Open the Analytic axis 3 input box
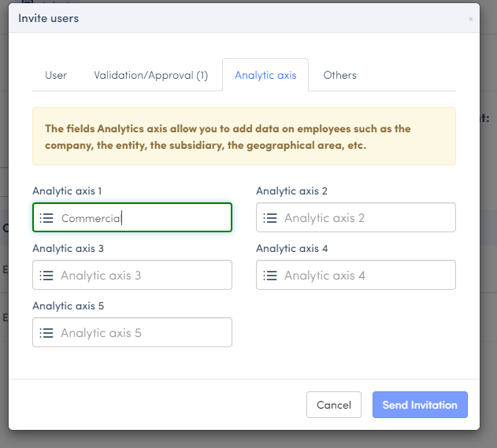497x448 pixels. (x=142, y=276)
